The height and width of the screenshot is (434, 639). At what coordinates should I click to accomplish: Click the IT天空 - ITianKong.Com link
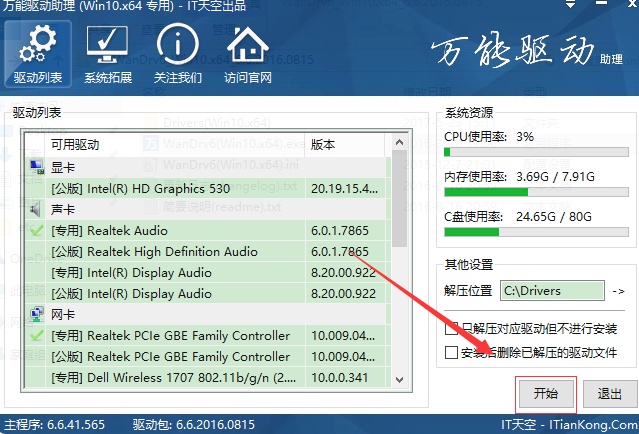pyautogui.click(x=570, y=425)
